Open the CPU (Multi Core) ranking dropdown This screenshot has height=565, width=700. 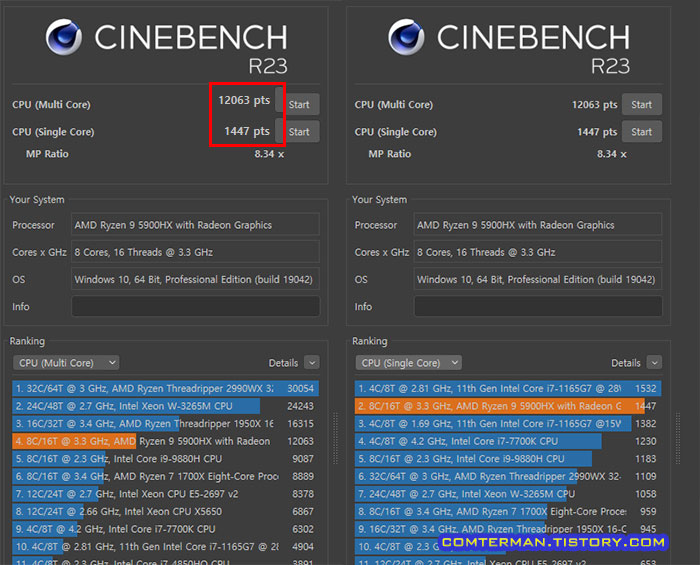coord(66,363)
